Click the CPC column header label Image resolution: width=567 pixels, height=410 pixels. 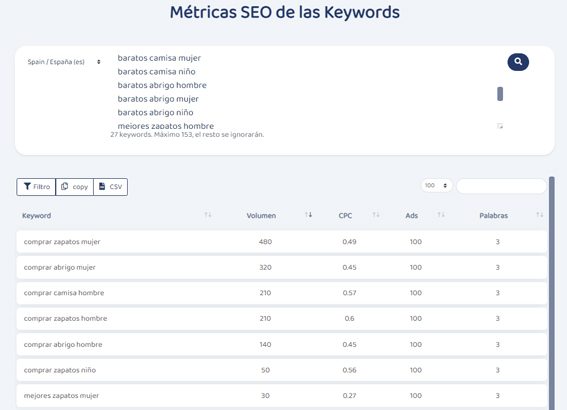click(345, 215)
